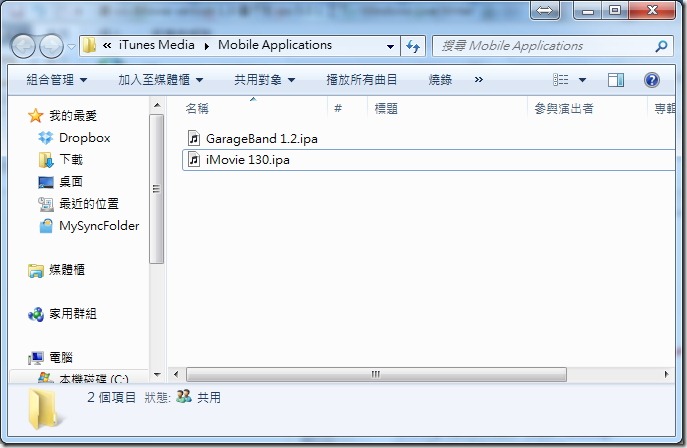This screenshot has height=448, width=687.
Task: Click 燒錄 in the toolbar
Action: click(440, 80)
